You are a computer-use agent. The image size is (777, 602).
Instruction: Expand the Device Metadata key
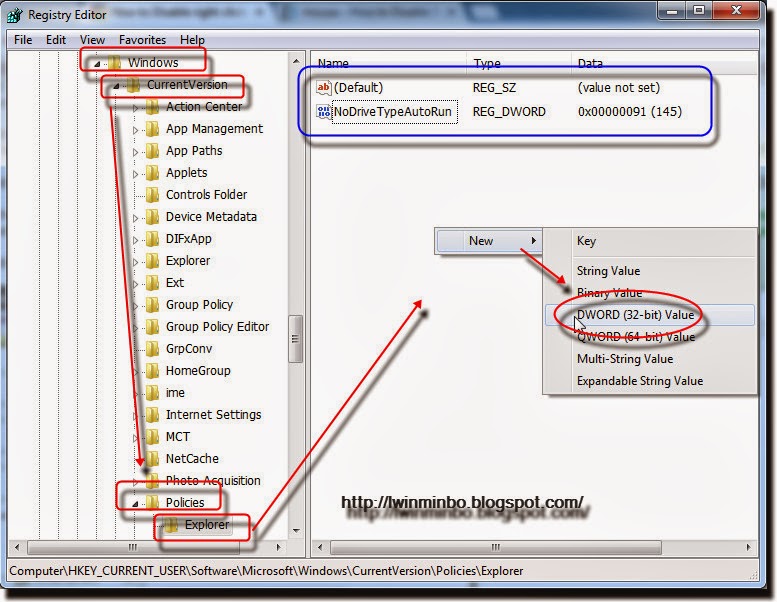[x=135, y=218]
